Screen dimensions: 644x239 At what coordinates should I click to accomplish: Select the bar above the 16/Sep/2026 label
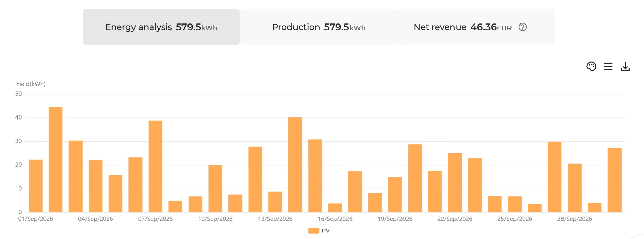tap(335, 208)
